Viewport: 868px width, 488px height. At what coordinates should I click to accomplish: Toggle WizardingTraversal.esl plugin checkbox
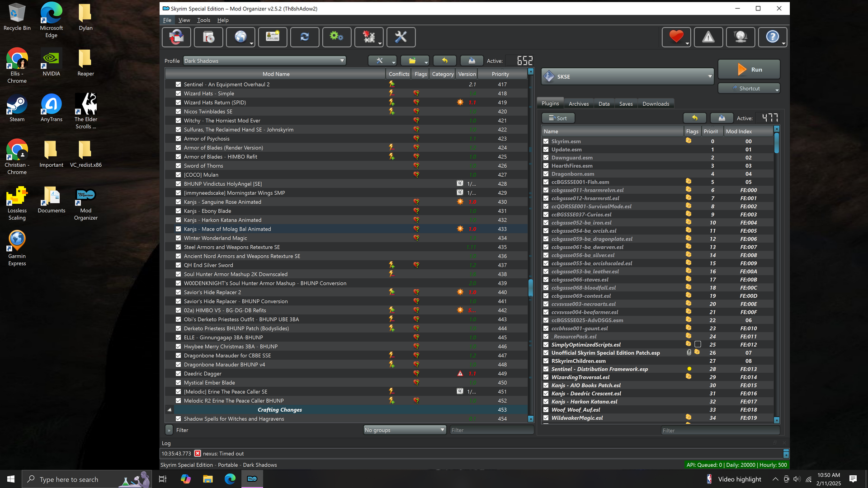tap(546, 377)
